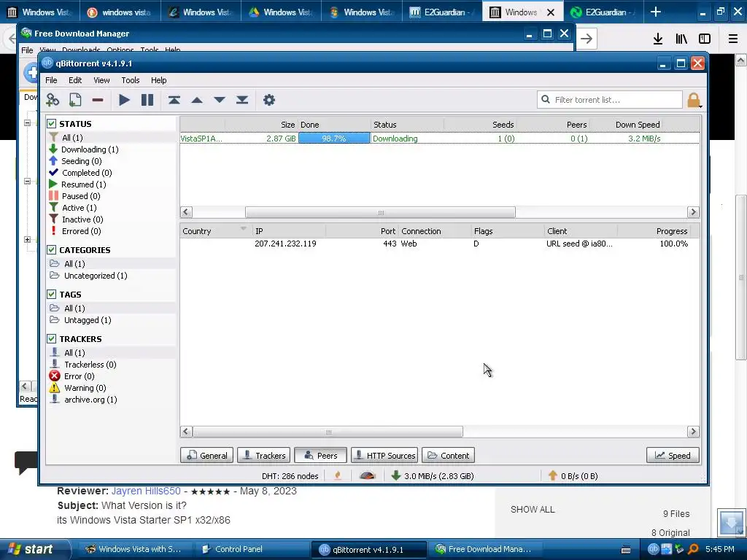The image size is (747, 560).
Task: Click the lock qBittorrent padlock icon
Action: click(694, 100)
